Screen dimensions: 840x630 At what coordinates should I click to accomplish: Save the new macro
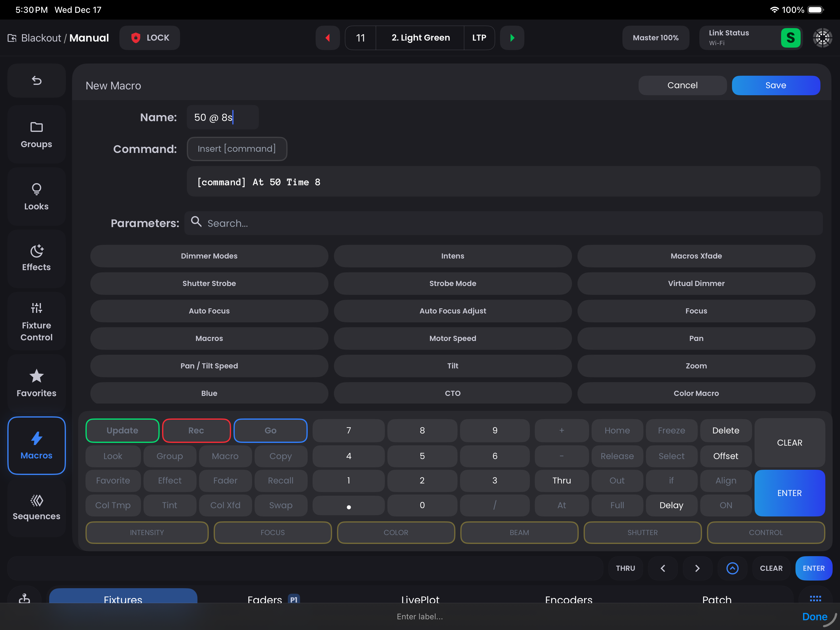pyautogui.click(x=776, y=85)
